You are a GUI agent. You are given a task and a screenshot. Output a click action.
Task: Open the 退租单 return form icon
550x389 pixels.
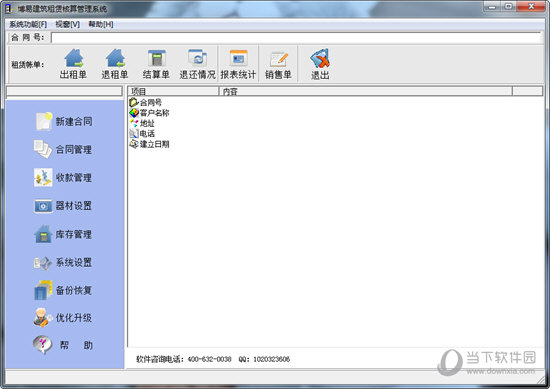115,64
